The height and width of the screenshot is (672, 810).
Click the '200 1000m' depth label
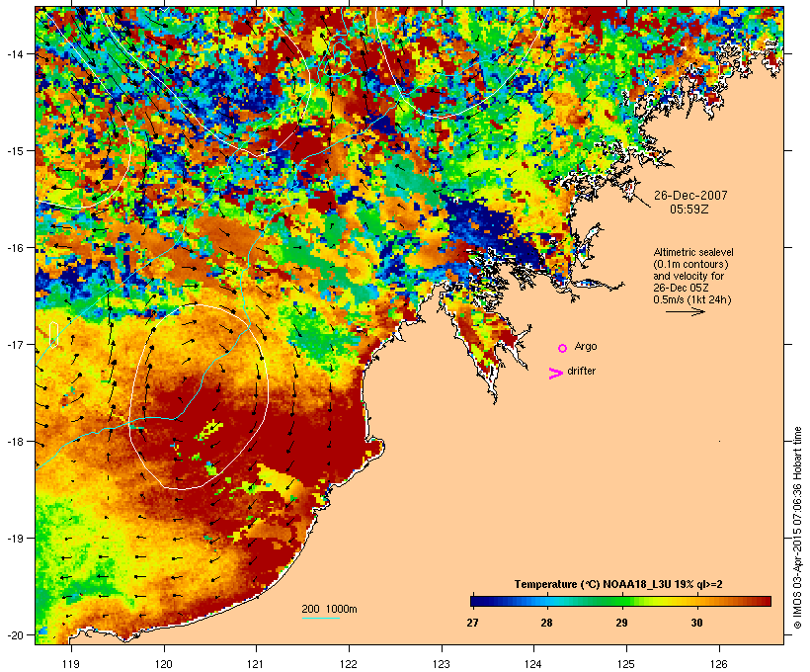(x=329, y=609)
